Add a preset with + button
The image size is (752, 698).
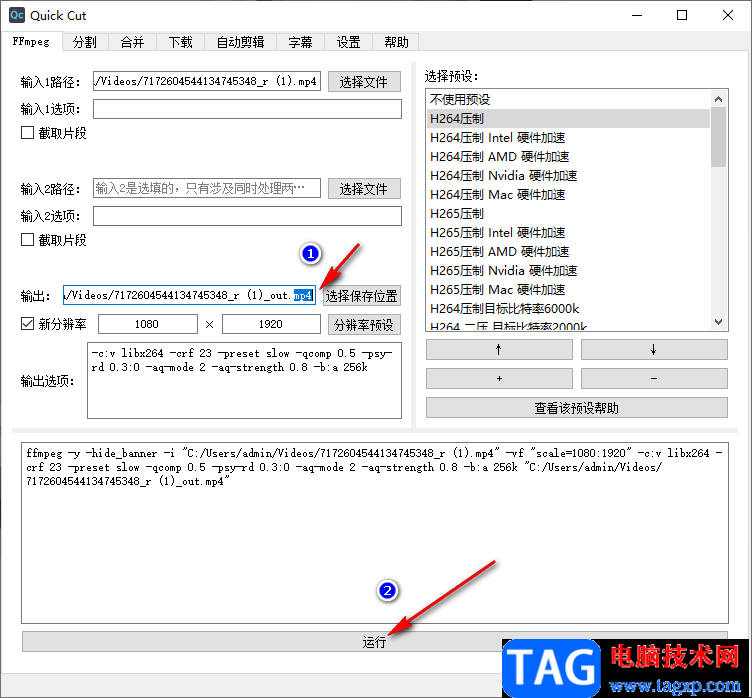[x=499, y=379]
